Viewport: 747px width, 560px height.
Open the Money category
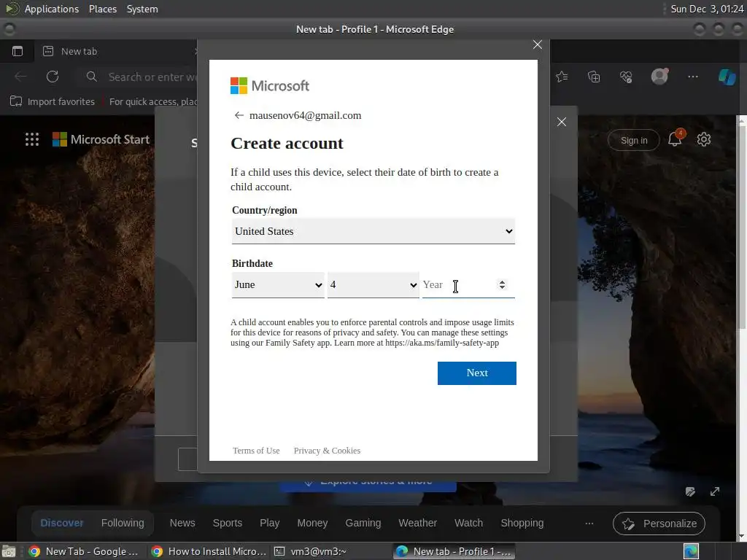click(x=312, y=523)
